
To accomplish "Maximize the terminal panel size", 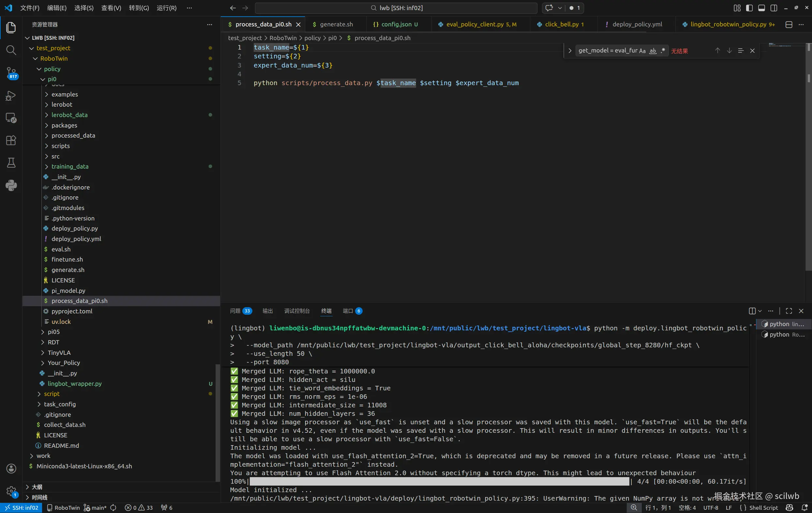I will pyautogui.click(x=789, y=311).
